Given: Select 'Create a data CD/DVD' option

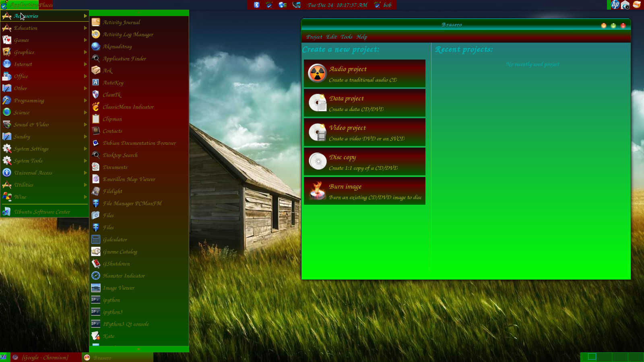Looking at the screenshot, I should (356, 109).
